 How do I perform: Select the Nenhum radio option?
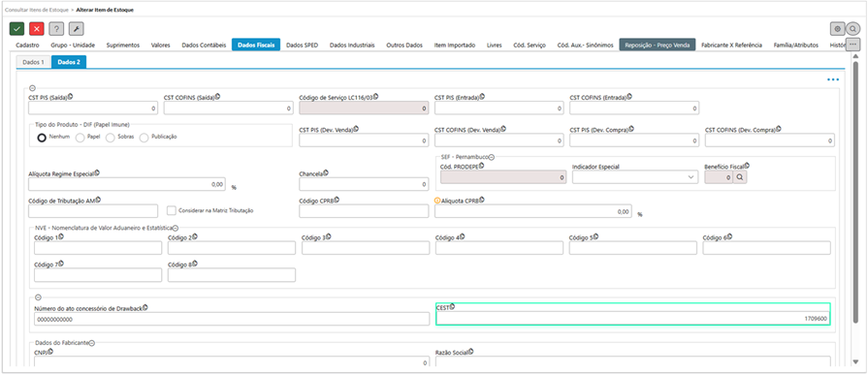pos(42,138)
